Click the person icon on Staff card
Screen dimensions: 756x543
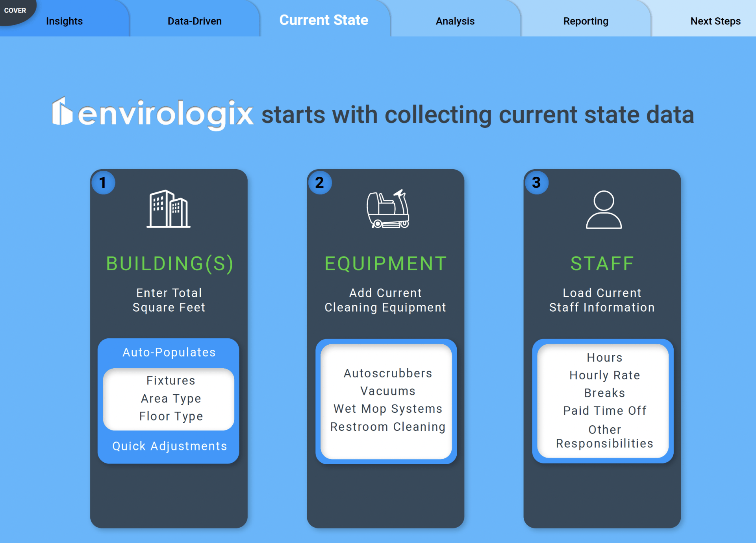tap(604, 210)
